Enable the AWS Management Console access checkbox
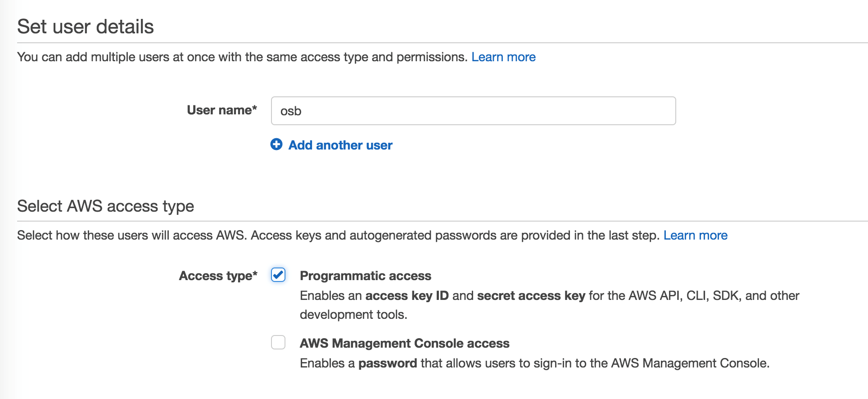Image resolution: width=868 pixels, height=399 pixels. click(278, 342)
